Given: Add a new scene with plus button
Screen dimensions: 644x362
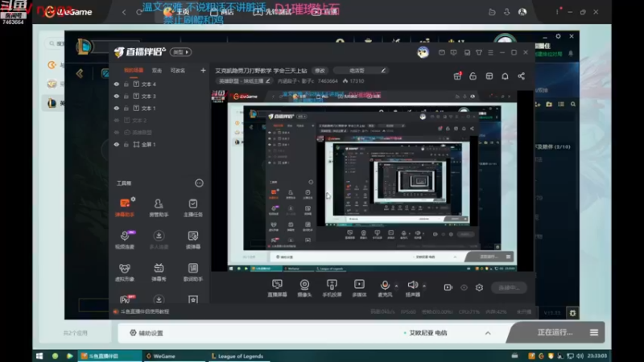Looking at the screenshot, I should (203, 71).
